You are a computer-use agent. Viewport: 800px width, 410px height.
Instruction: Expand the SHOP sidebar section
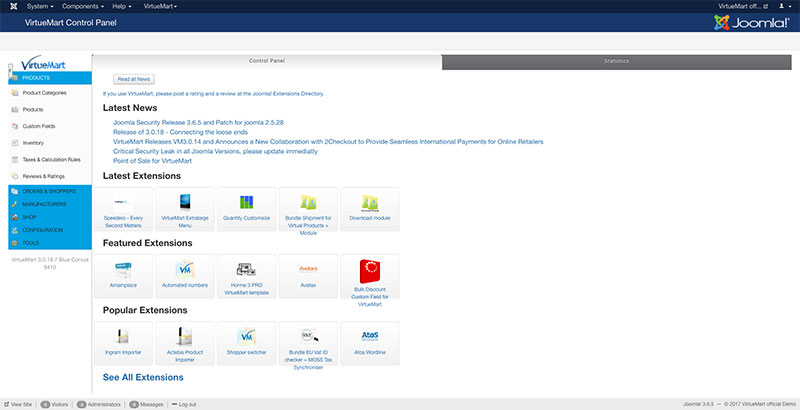pos(50,217)
